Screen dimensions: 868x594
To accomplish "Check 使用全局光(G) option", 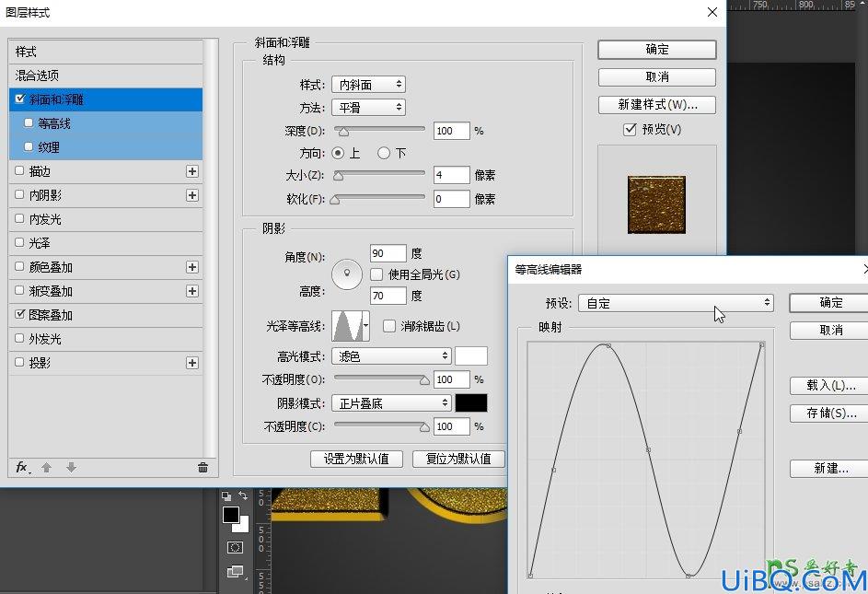I will click(x=376, y=274).
